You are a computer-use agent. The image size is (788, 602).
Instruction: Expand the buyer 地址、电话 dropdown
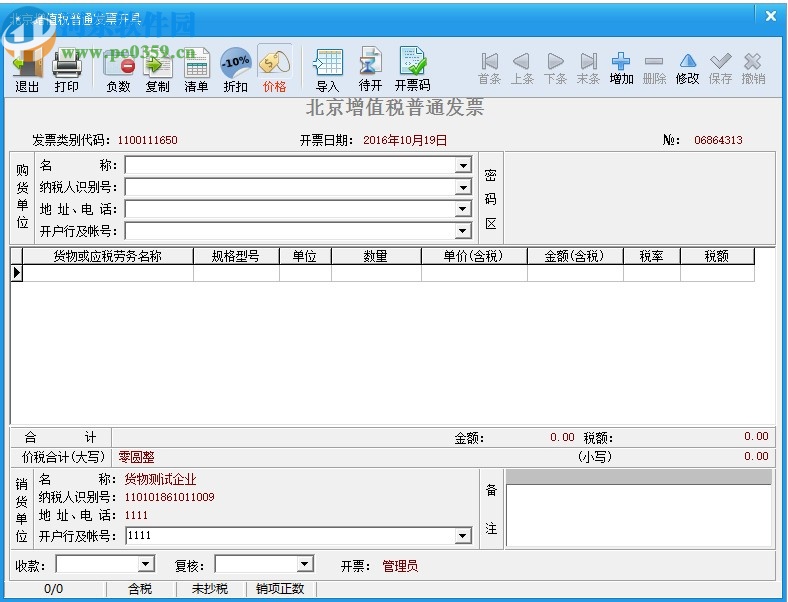[x=462, y=209]
